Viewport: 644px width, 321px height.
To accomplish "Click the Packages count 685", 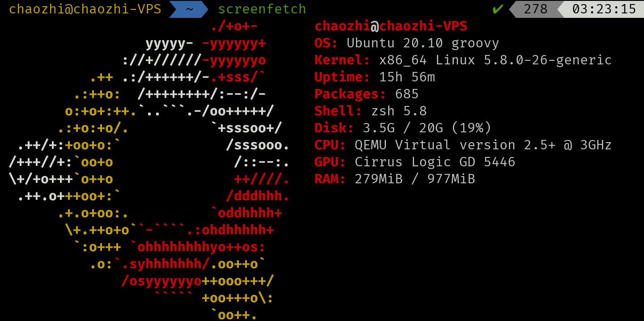I will coord(407,94).
